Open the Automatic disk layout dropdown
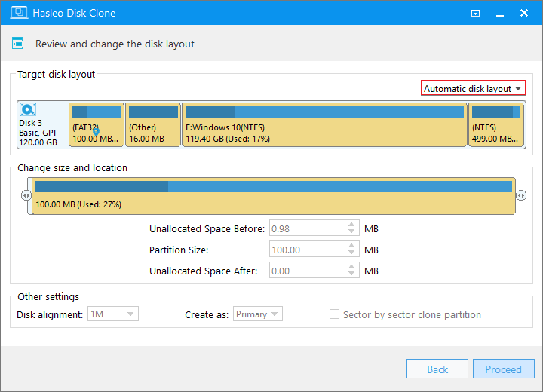543x392 pixels. coord(473,88)
